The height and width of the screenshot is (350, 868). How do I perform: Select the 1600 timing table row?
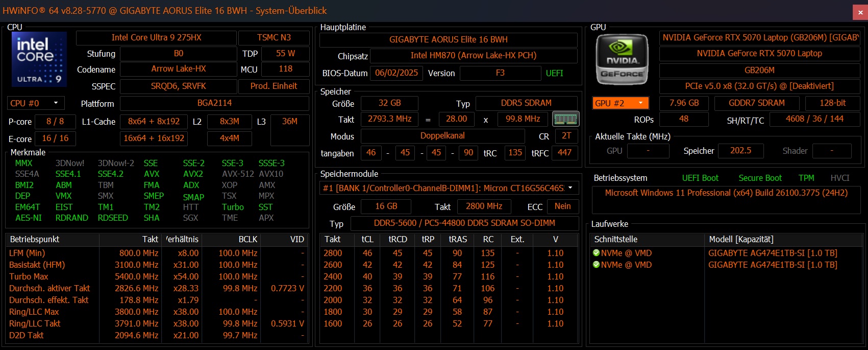449,323
